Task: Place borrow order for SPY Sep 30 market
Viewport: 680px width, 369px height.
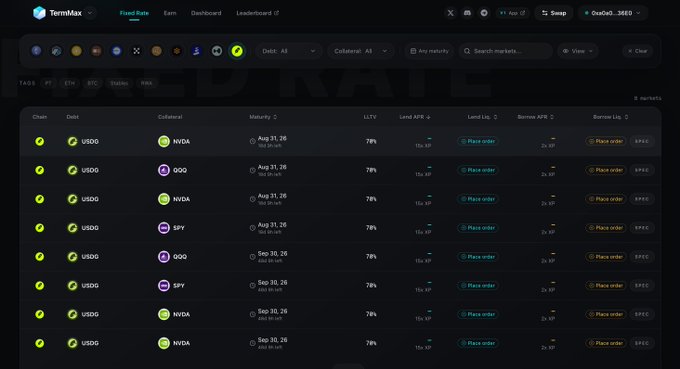Action: coord(605,285)
